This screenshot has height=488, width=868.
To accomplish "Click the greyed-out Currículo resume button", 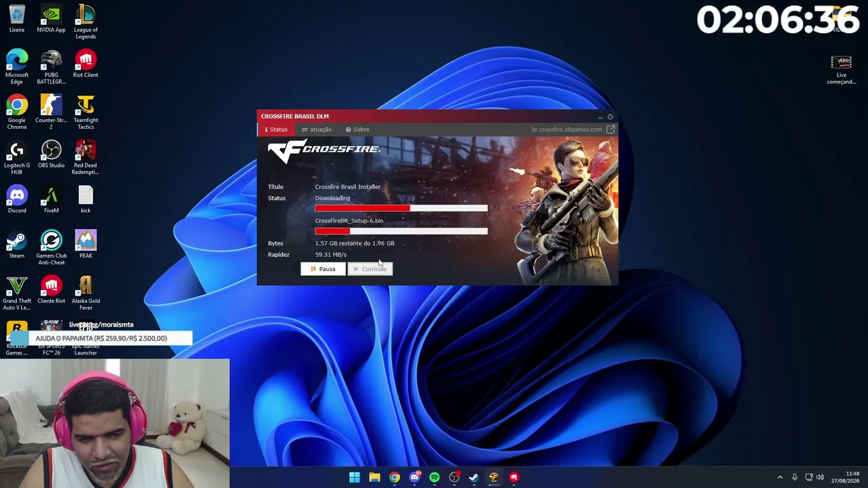I will pyautogui.click(x=370, y=269).
